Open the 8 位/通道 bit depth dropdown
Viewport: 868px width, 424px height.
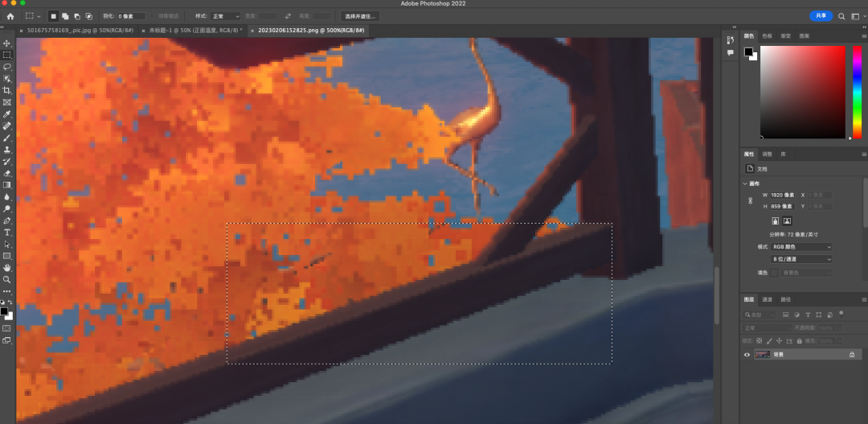(x=802, y=259)
